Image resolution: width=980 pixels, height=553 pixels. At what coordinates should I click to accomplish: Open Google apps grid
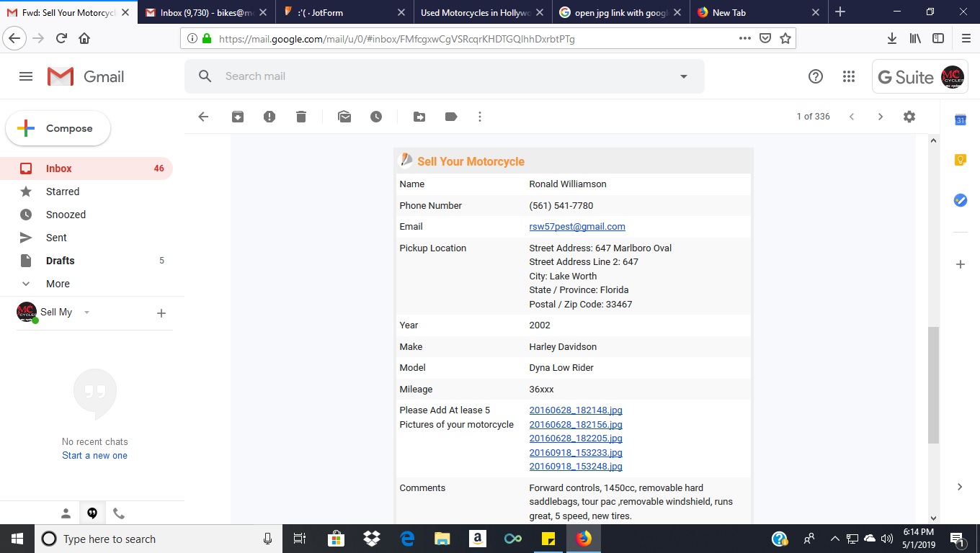pyautogui.click(x=849, y=76)
